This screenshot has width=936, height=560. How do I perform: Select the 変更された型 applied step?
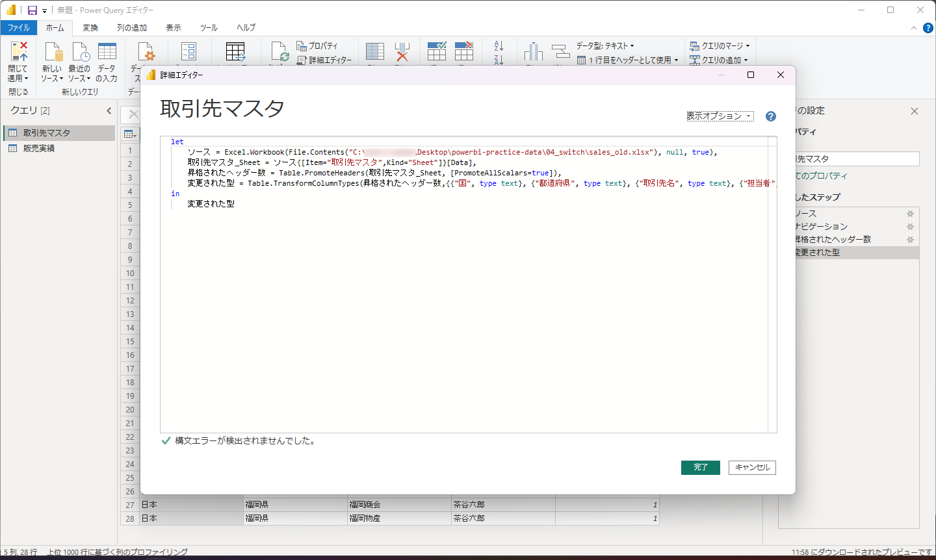coord(857,253)
